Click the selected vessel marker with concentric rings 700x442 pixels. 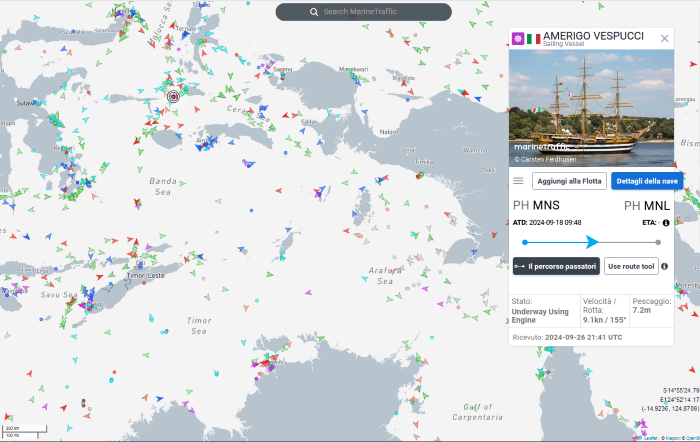click(x=173, y=96)
